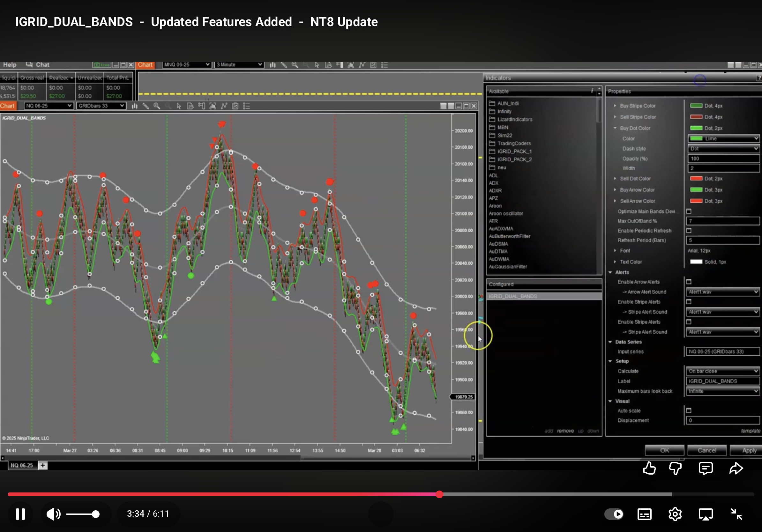This screenshot has width=762, height=532.
Task: Enable Arrow Alerts checkbox
Action: pos(689,282)
